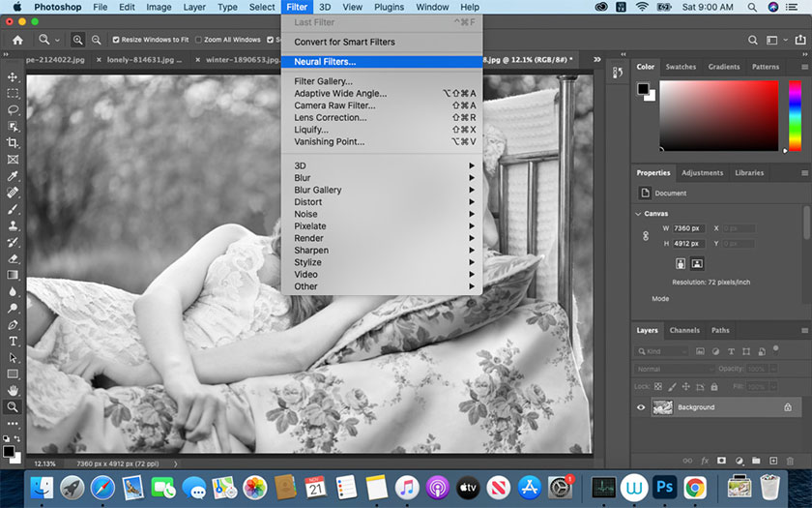The width and height of the screenshot is (812, 508).
Task: Toggle Resize Windows to Fit checkbox
Action: (116, 40)
